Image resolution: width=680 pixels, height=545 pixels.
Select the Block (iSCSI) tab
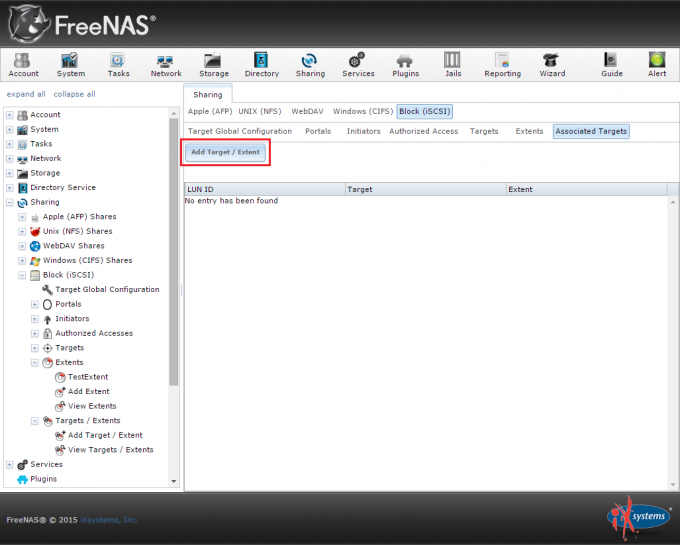425,111
